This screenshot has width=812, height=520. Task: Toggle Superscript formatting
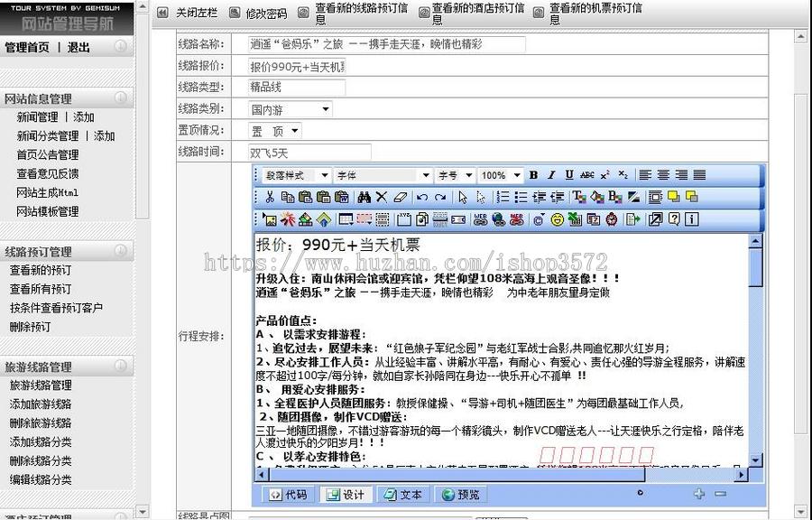click(x=604, y=175)
